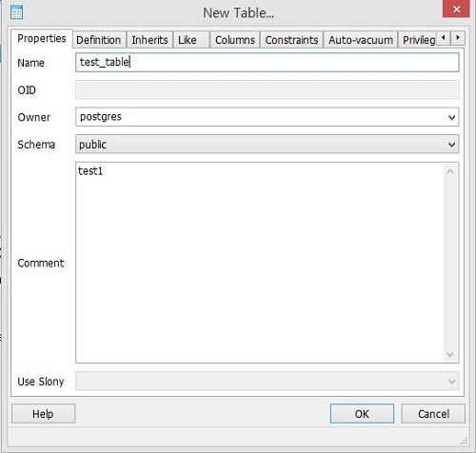The image size is (476, 453).
Task: Open the partially visible Privileges tab
Action: (x=417, y=40)
